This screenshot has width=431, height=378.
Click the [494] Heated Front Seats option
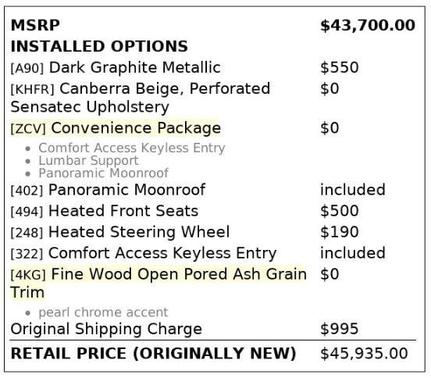click(x=104, y=211)
